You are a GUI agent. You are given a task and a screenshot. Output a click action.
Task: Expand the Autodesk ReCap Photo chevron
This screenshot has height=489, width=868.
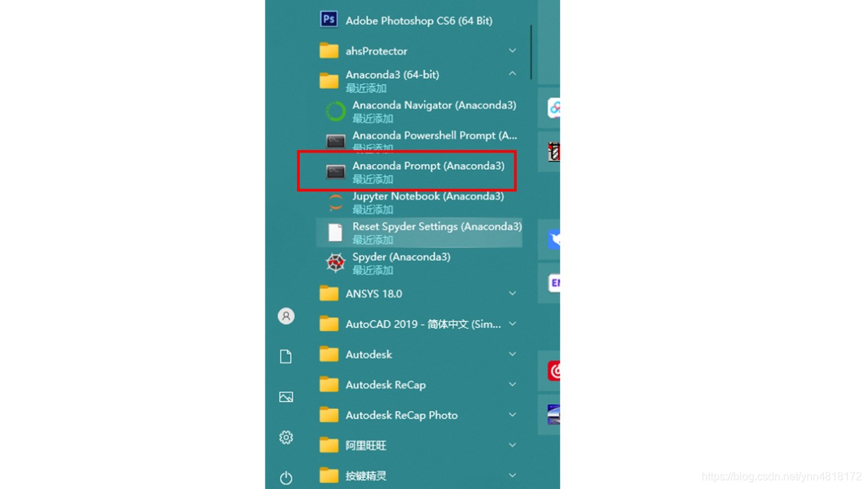(512, 415)
